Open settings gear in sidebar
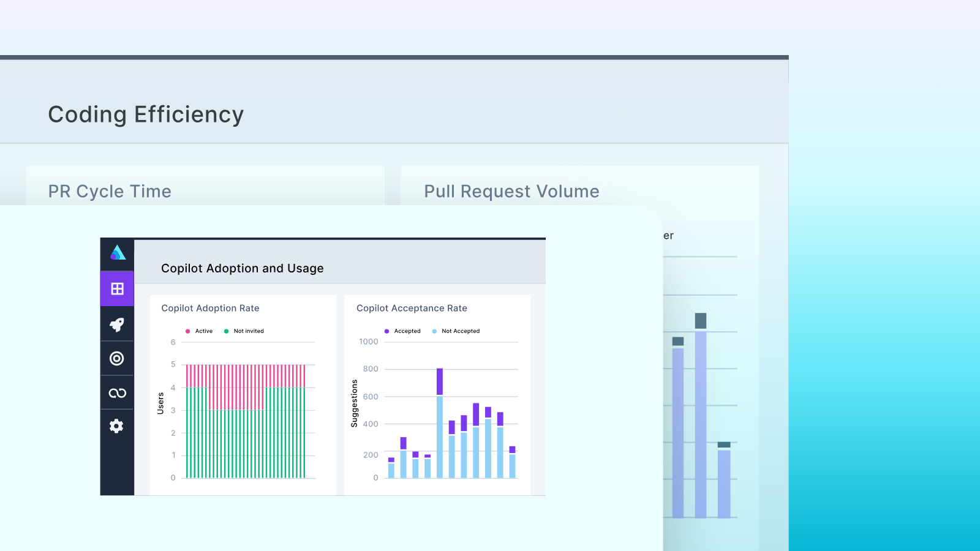 pyautogui.click(x=117, y=426)
